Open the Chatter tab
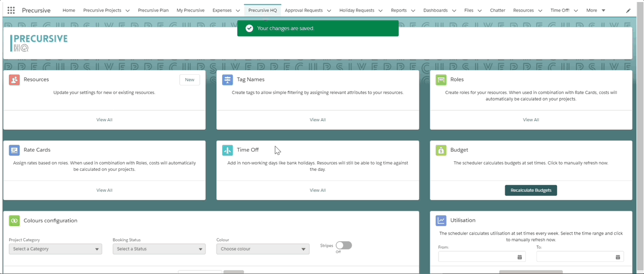The image size is (644, 274). tap(498, 10)
